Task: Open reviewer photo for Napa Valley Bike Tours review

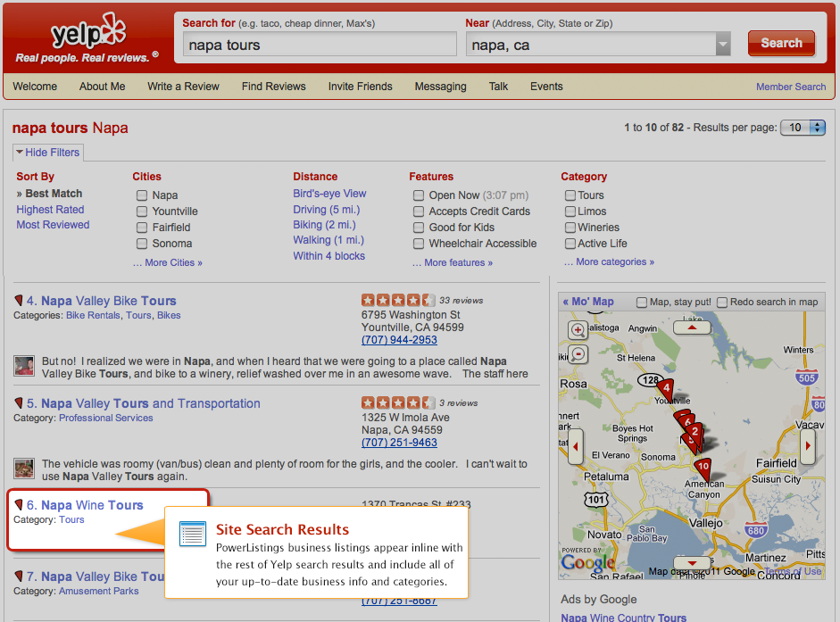Action: tap(24, 366)
